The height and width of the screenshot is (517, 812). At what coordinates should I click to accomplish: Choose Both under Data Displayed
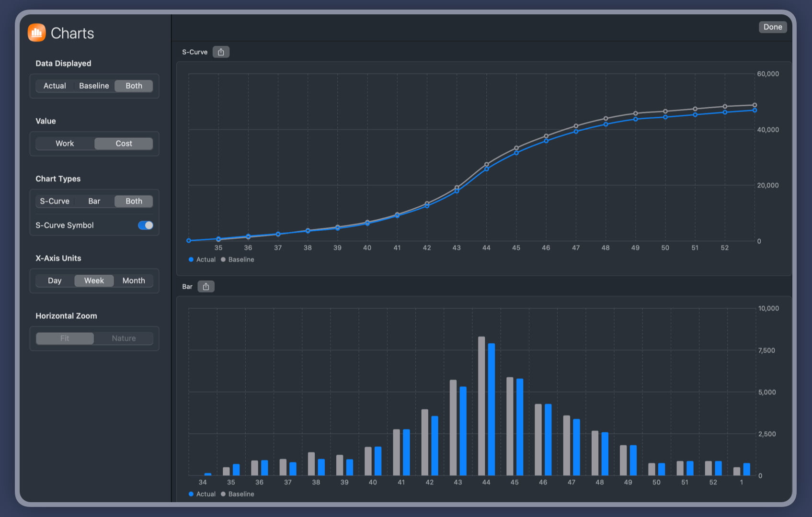[x=134, y=86]
